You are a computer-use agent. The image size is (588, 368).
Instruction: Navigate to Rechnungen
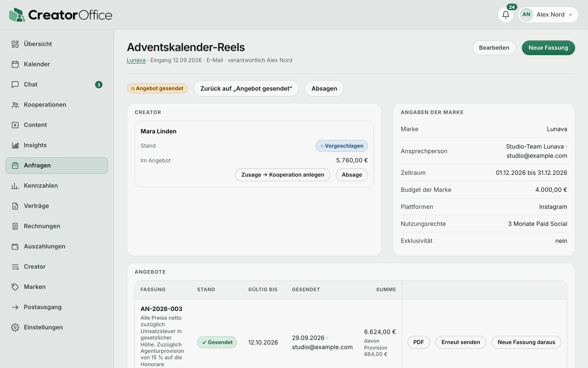[57, 226]
